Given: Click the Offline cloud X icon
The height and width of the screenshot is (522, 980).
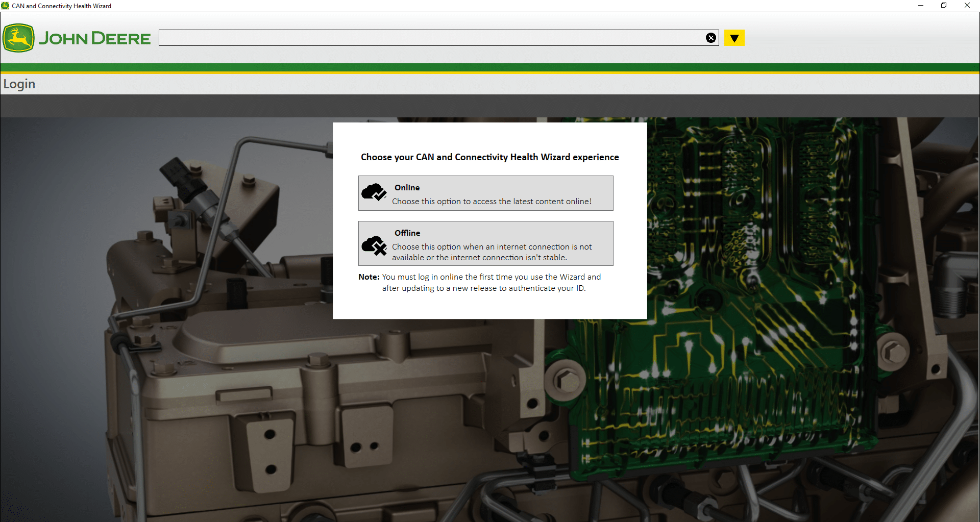Looking at the screenshot, I should pyautogui.click(x=374, y=245).
